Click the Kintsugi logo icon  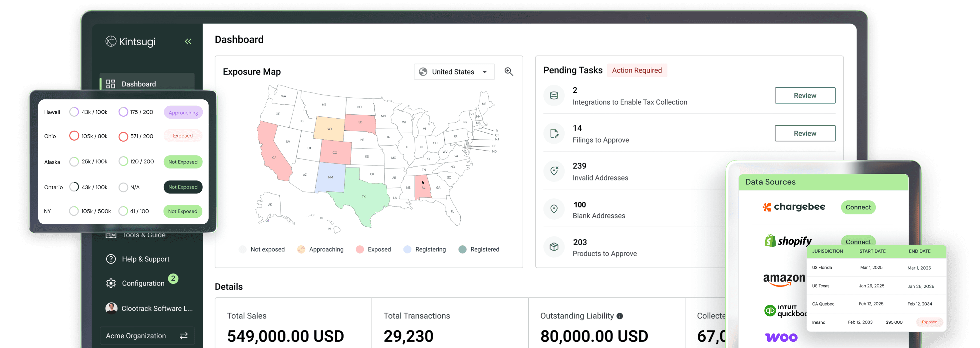tap(111, 41)
